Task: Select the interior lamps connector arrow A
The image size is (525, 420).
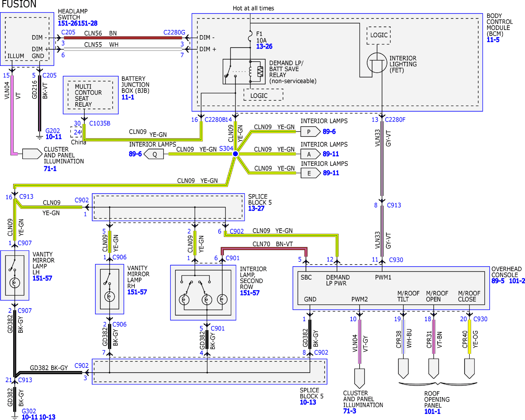Action: click(x=310, y=154)
